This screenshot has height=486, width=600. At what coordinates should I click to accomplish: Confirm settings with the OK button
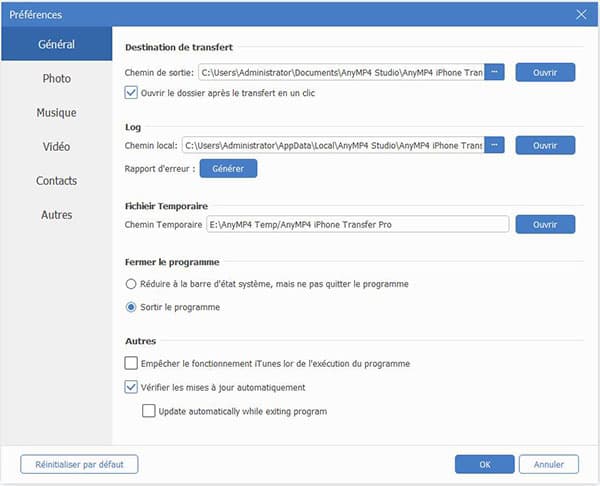click(x=485, y=464)
